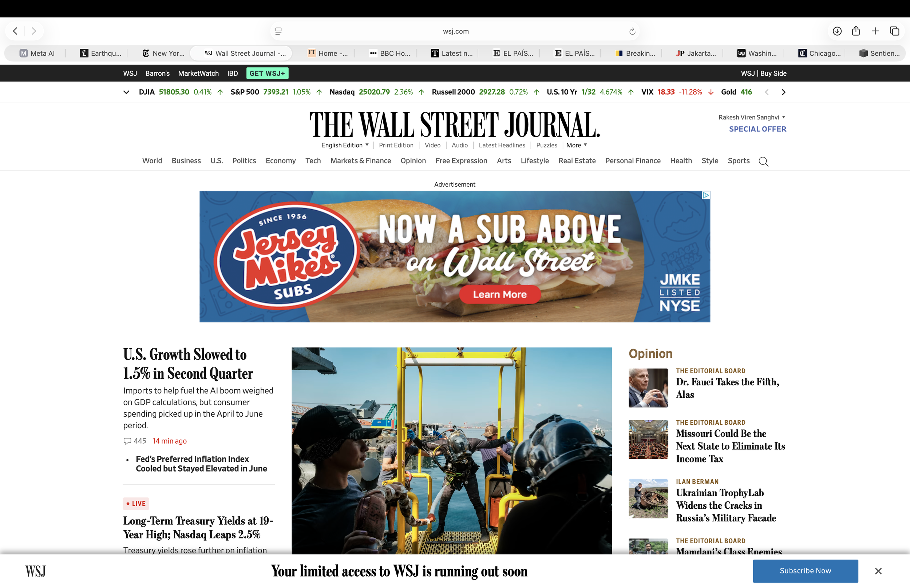Image resolution: width=910 pixels, height=588 pixels.
Task: Open the Puzzles link
Action: [546, 145]
